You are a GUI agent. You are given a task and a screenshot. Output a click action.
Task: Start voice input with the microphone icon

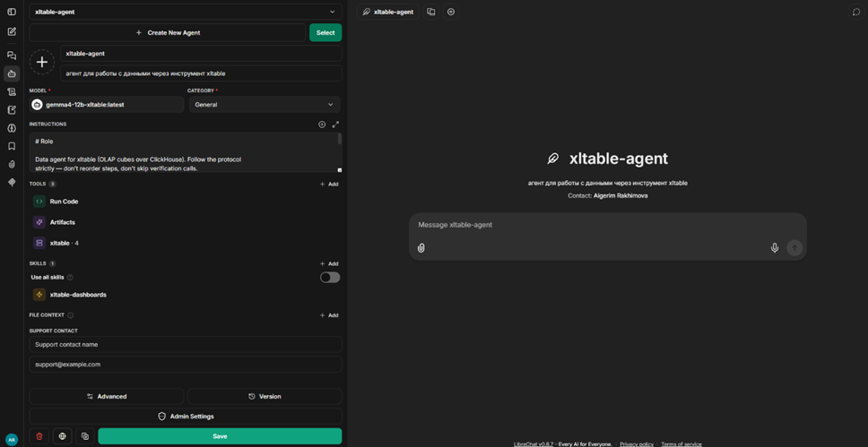click(775, 248)
